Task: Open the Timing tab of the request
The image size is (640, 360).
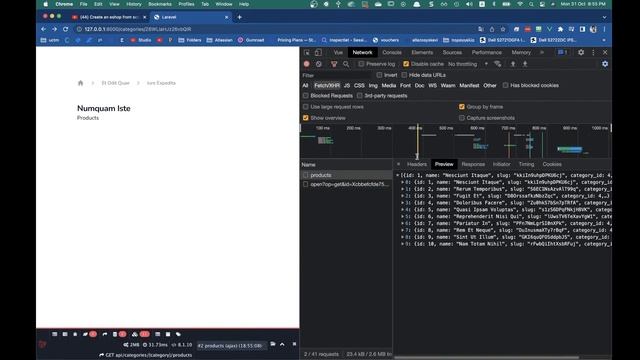Action: 526,164
